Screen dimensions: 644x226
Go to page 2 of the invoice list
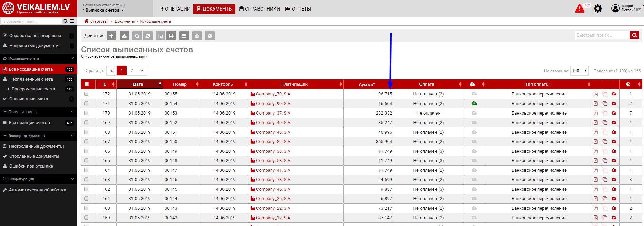coord(132,71)
